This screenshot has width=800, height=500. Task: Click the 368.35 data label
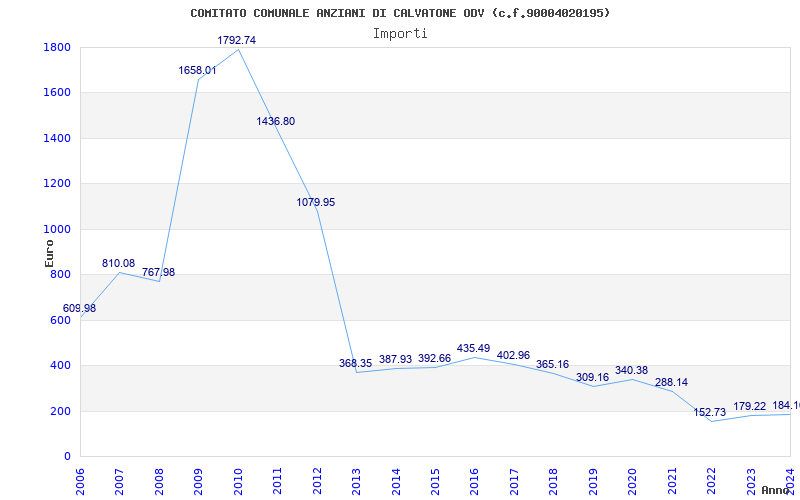(x=356, y=364)
